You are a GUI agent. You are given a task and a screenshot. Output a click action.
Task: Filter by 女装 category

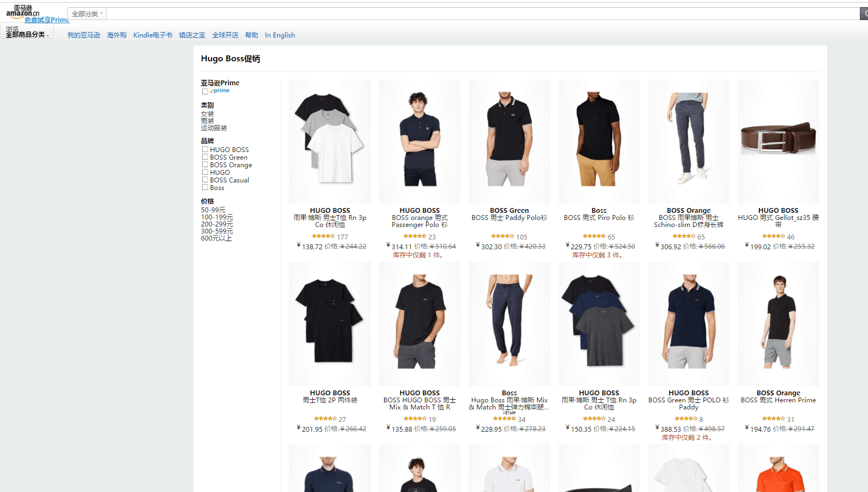click(207, 114)
